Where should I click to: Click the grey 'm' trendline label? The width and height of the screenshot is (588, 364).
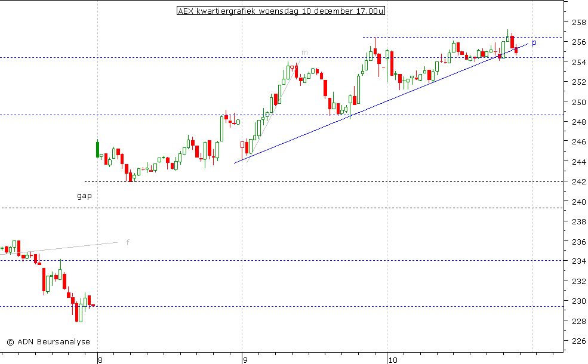[x=304, y=53]
